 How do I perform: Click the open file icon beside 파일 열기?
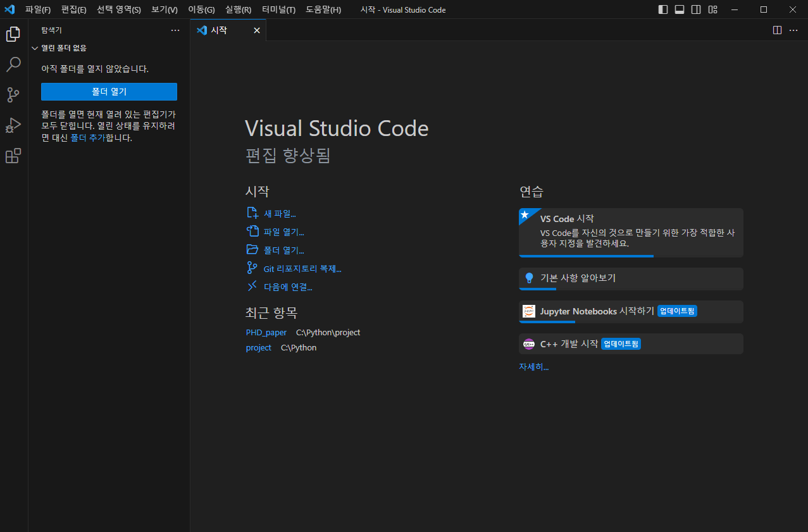[252, 232]
